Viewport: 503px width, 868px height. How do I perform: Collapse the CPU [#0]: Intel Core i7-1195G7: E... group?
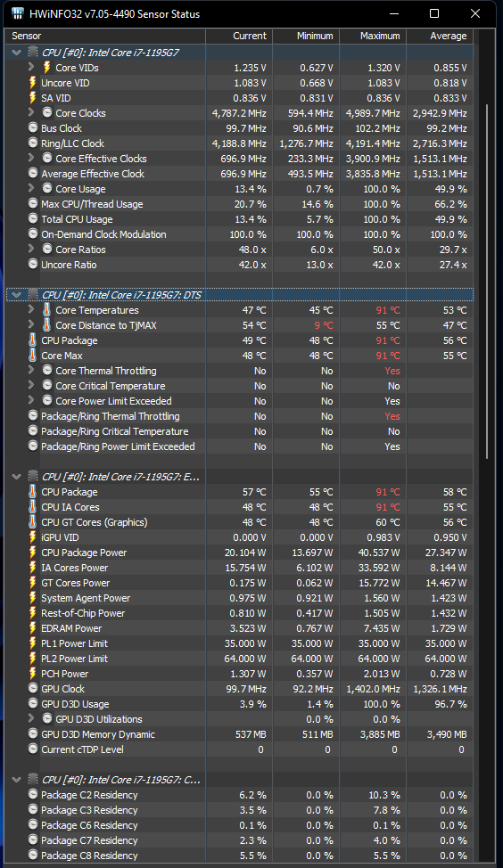tap(17, 477)
